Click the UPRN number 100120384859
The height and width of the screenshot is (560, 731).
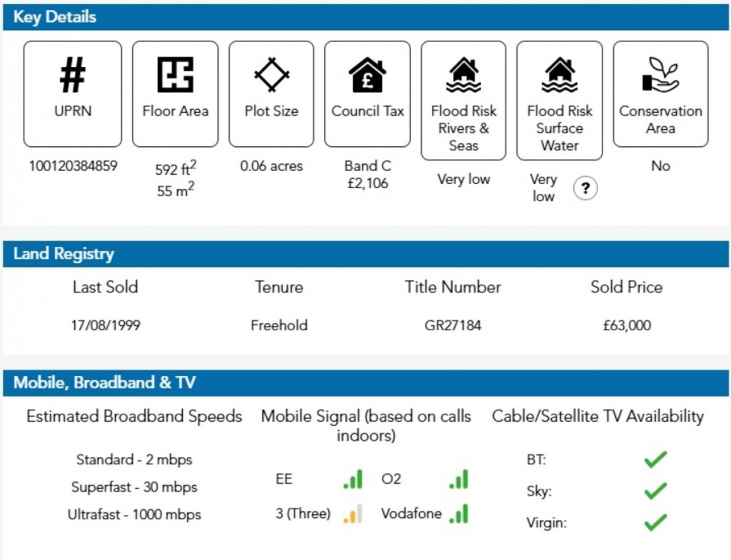(72, 166)
